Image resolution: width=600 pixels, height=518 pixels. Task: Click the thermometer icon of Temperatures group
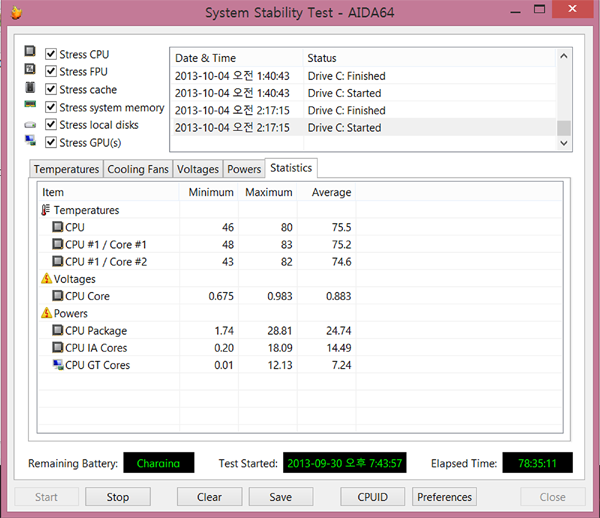tap(46, 210)
